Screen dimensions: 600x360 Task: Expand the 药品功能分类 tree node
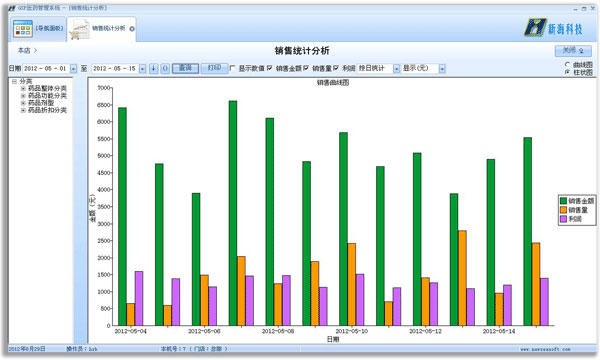[x=23, y=96]
